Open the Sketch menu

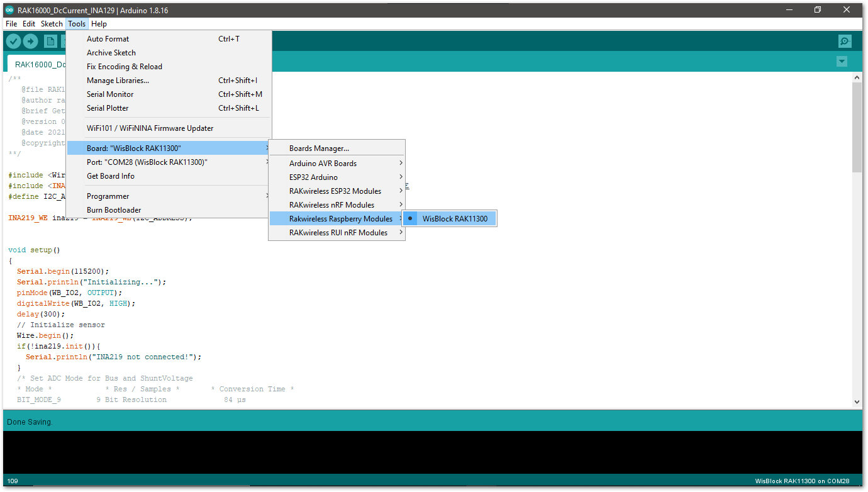coord(52,24)
